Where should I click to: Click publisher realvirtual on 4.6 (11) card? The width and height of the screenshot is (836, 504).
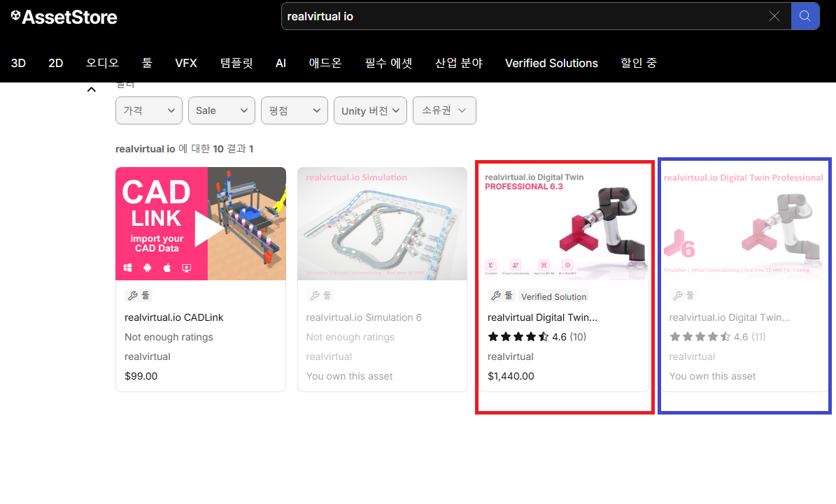692,357
